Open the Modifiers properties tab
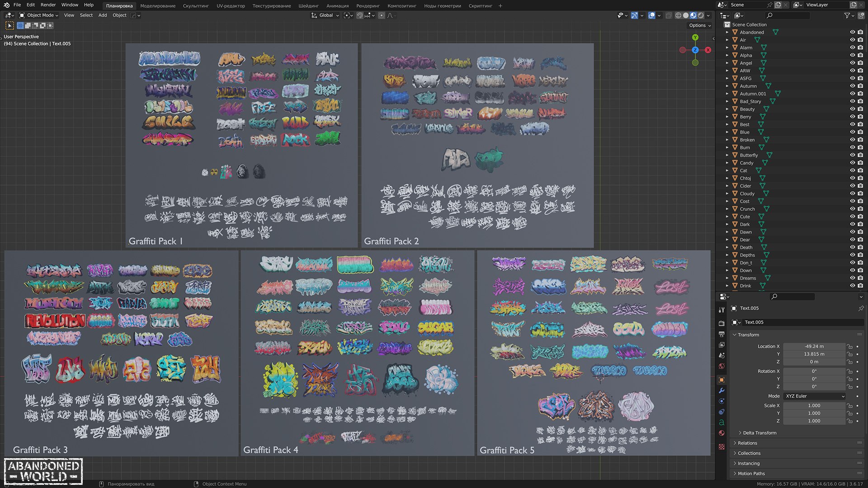Image resolution: width=868 pixels, height=488 pixels. click(722, 390)
